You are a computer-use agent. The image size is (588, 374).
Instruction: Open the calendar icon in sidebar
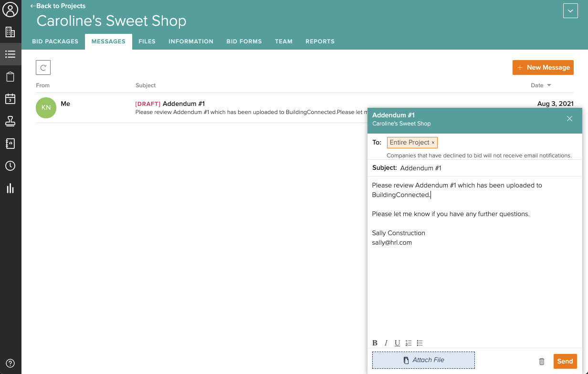pyautogui.click(x=10, y=99)
